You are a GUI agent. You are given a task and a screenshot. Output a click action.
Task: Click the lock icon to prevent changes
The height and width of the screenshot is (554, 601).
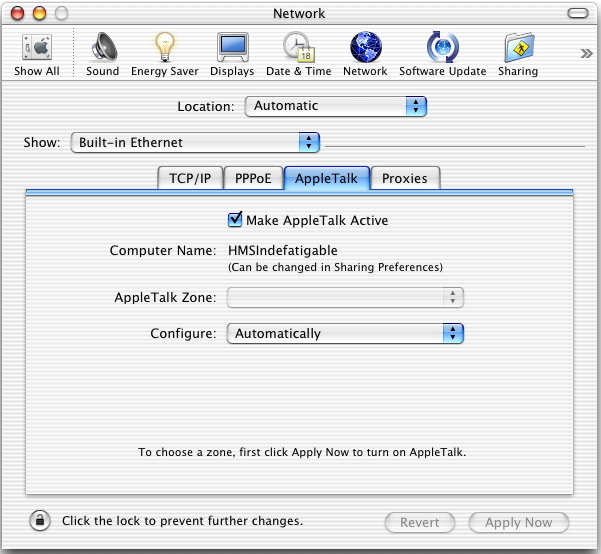(x=40, y=521)
